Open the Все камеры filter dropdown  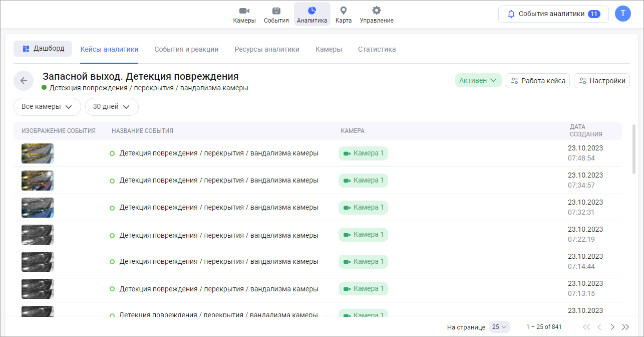47,107
